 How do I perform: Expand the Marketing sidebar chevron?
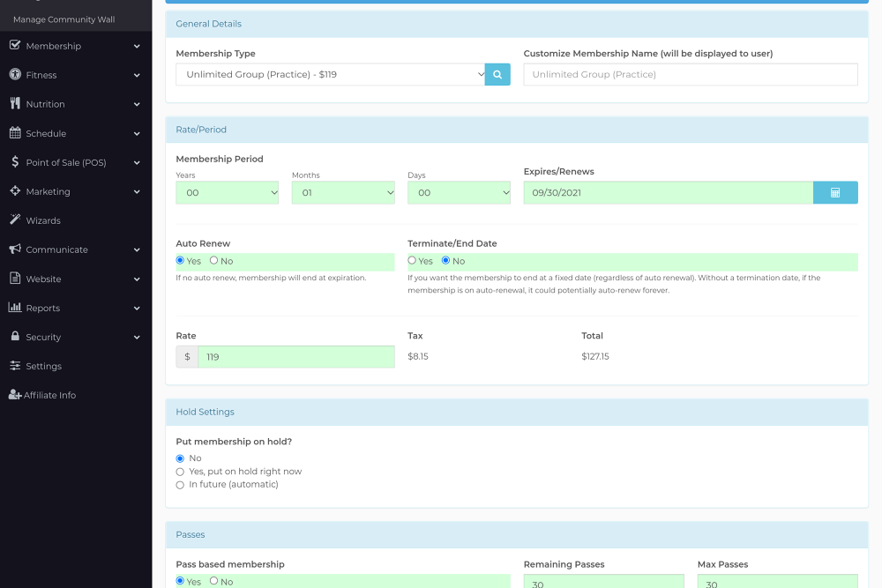137,191
